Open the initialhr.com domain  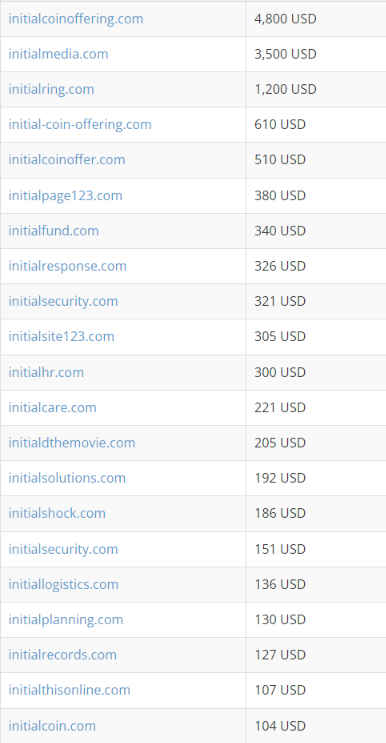point(46,372)
